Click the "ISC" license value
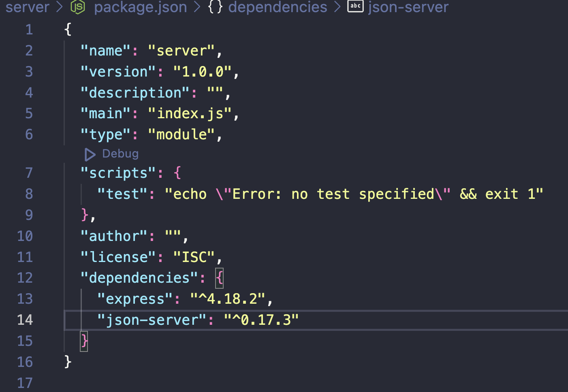 tap(194, 257)
